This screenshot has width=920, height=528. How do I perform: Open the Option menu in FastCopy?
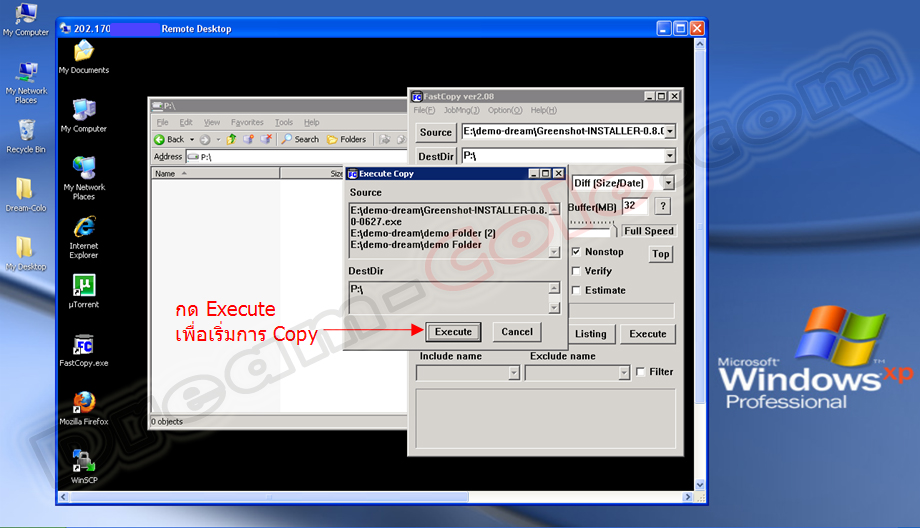[505, 110]
